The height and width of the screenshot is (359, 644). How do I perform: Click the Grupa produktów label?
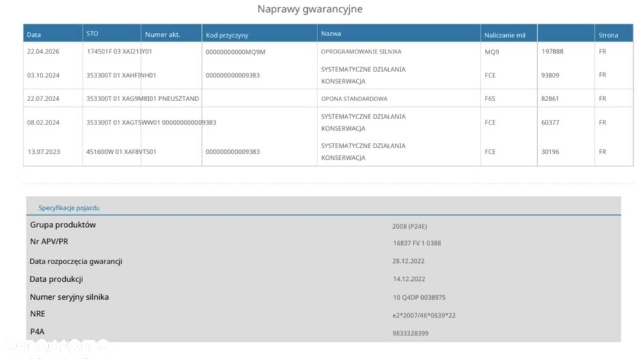[x=63, y=225]
